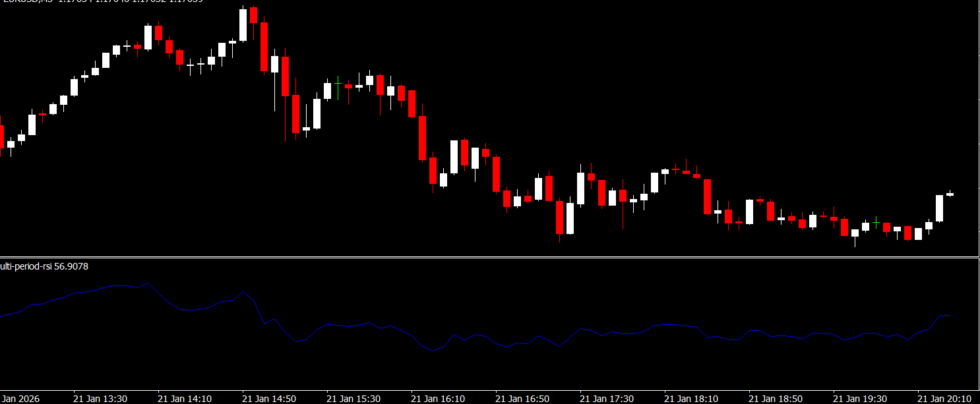The height and width of the screenshot is (404, 980).
Task: Click the green doji candle near 19:30
Action: 876,222
